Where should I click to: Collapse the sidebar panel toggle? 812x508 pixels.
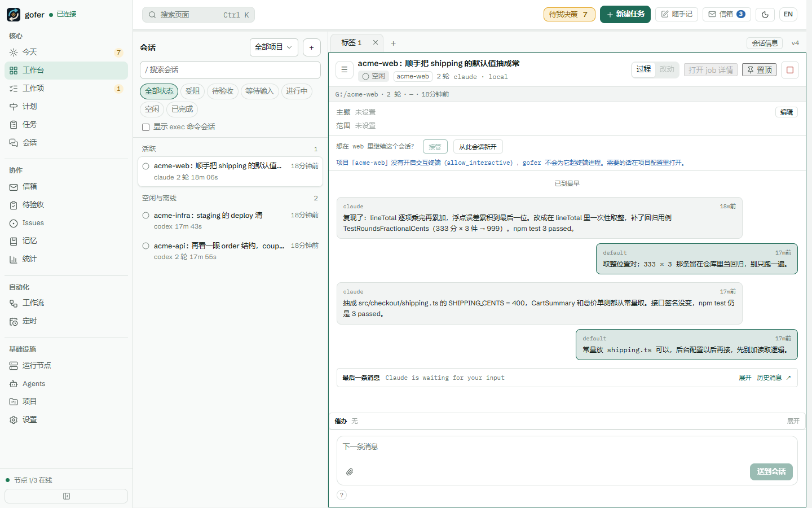pyautogui.click(x=67, y=496)
